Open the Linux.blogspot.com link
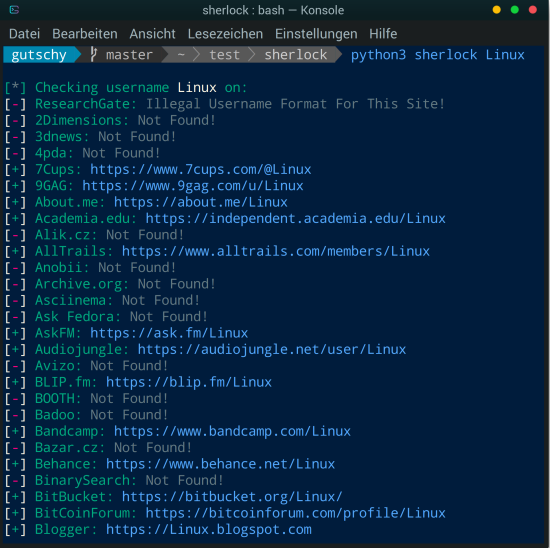The image size is (550, 548). 209,529
